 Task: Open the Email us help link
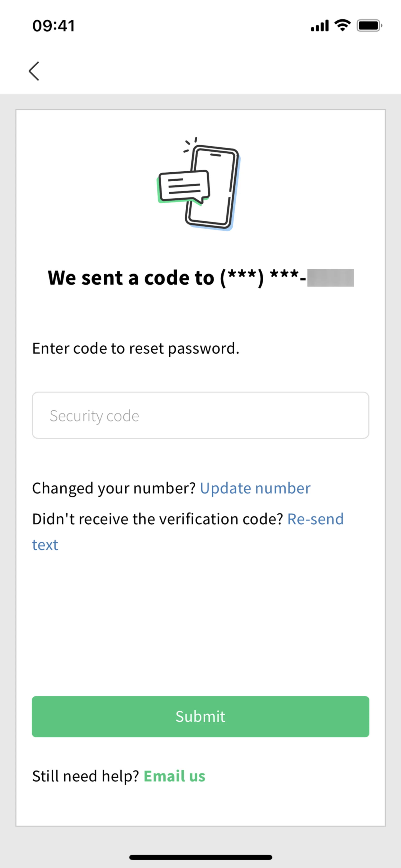[x=174, y=776]
